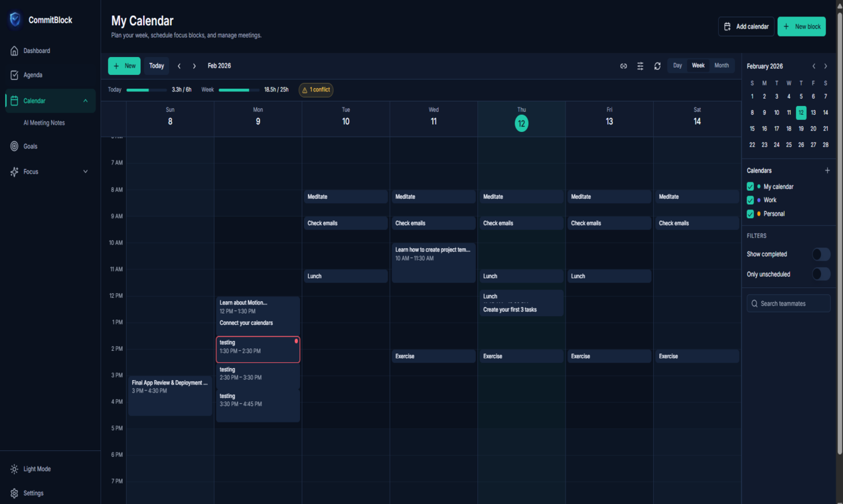Click the Agenda checklist icon
This screenshot has width=843, height=504.
[15, 75]
